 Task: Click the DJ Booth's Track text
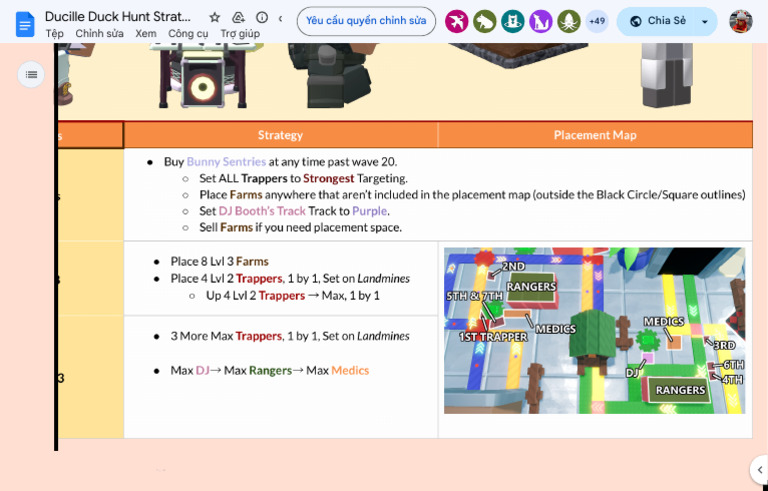pyautogui.click(x=262, y=211)
